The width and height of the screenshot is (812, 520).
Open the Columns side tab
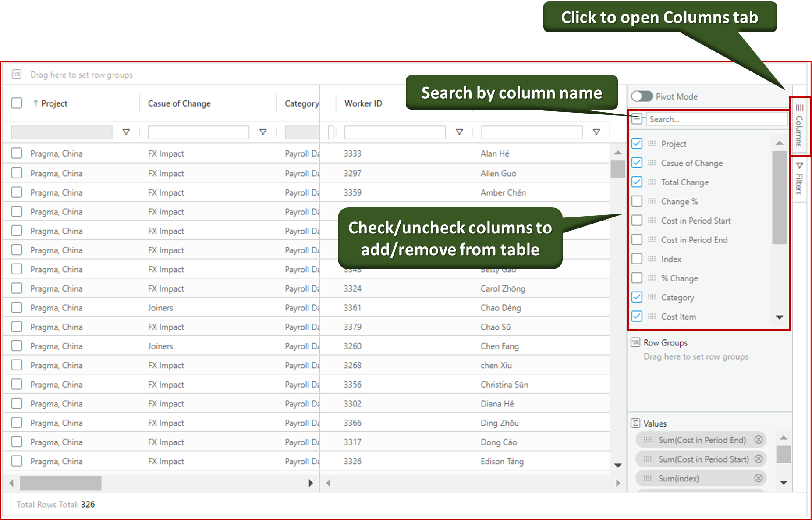coord(799,126)
